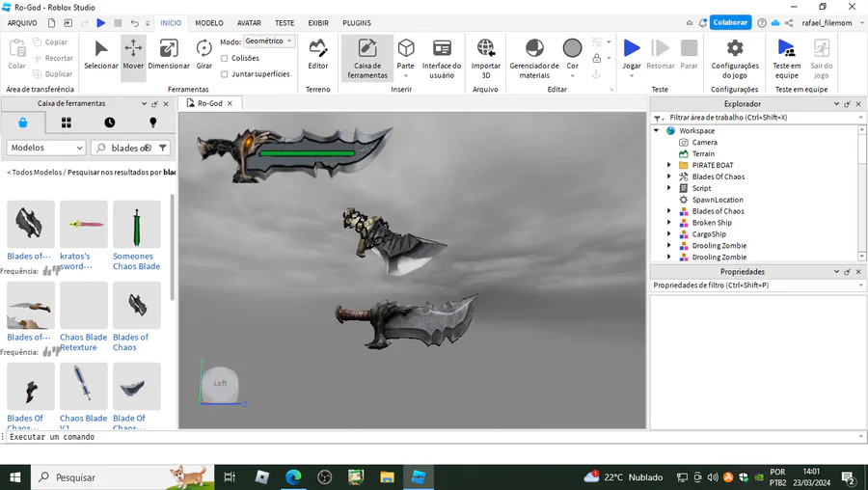Viewport: 868px width, 490px height.
Task: Open the terrain Editor
Action: [x=317, y=55]
